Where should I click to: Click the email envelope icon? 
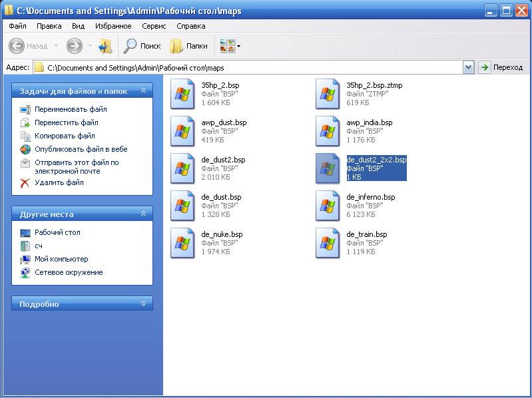25,163
